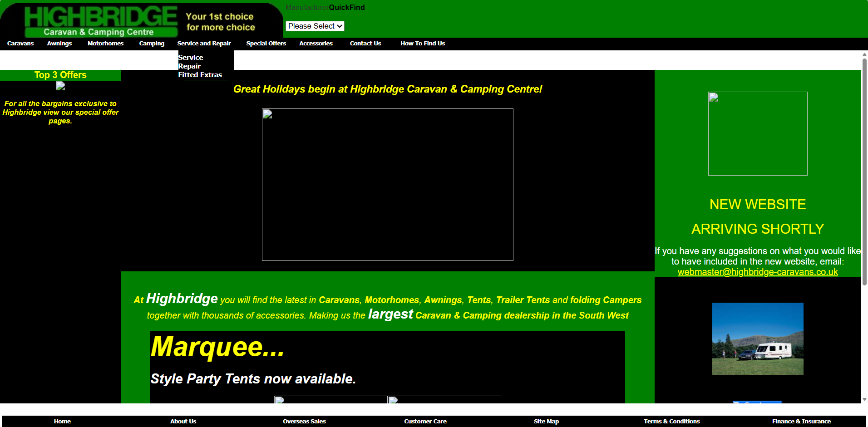Click the caravan in field photo
The width and height of the screenshot is (868, 427).
coord(758,339)
